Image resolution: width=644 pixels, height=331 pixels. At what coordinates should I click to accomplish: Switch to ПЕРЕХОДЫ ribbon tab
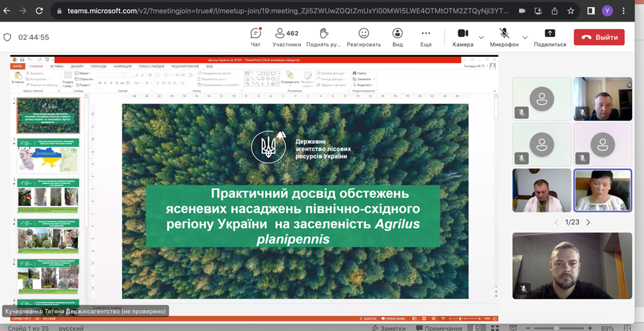pyautogui.click(x=99, y=66)
